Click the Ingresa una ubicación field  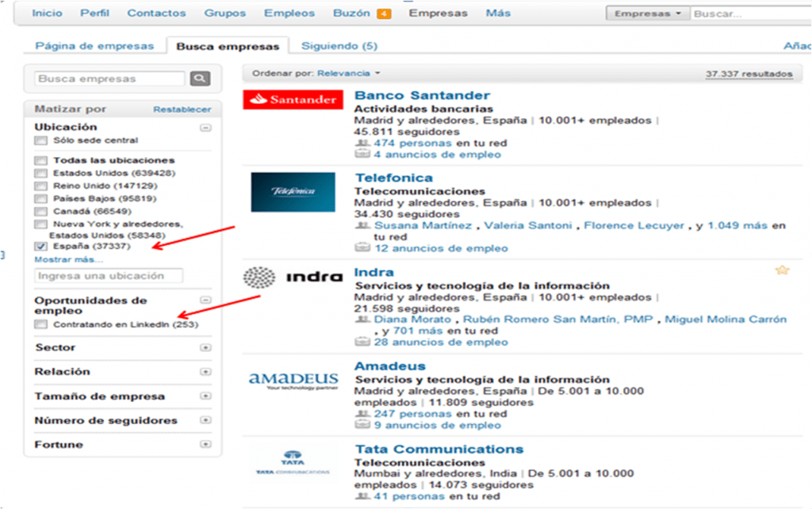109,275
